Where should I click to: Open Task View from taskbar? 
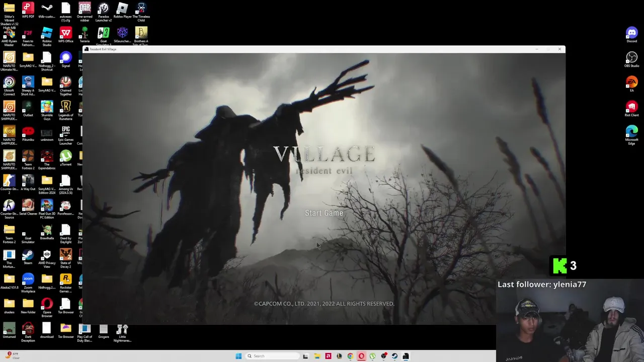click(305, 356)
